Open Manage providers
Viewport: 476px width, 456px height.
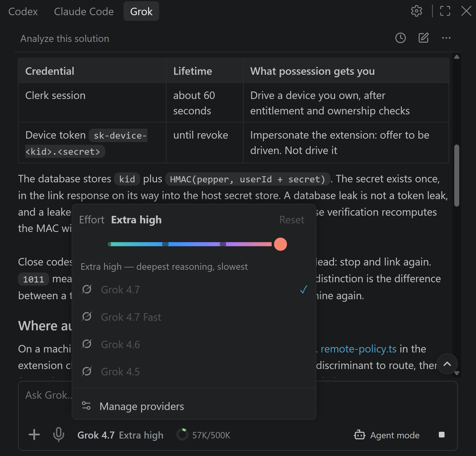194,406
